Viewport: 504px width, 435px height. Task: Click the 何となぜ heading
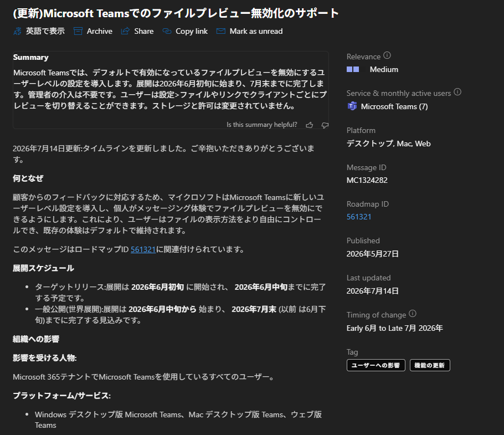click(x=28, y=178)
